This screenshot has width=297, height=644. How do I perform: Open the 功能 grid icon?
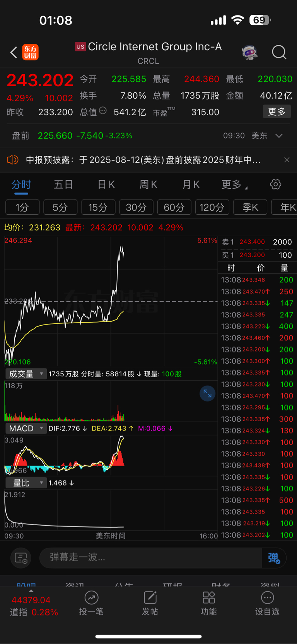coord(209,603)
